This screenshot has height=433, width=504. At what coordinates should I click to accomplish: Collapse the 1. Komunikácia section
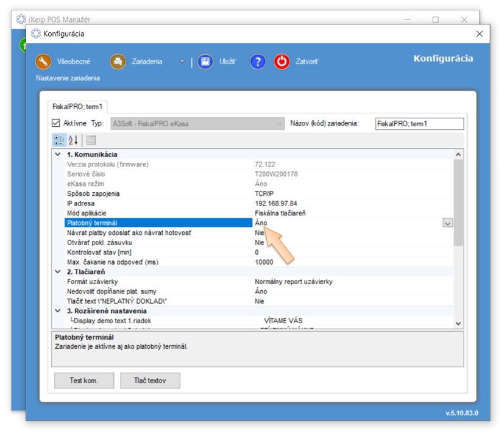(58, 155)
